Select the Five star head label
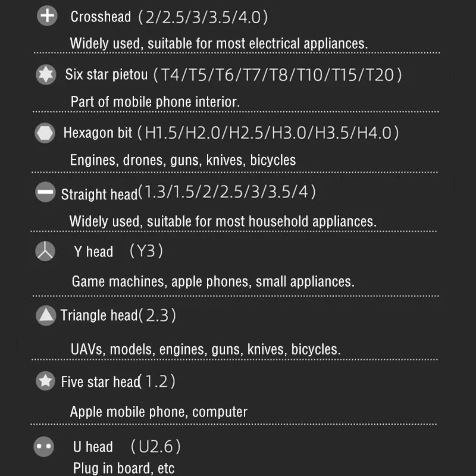 (99, 381)
